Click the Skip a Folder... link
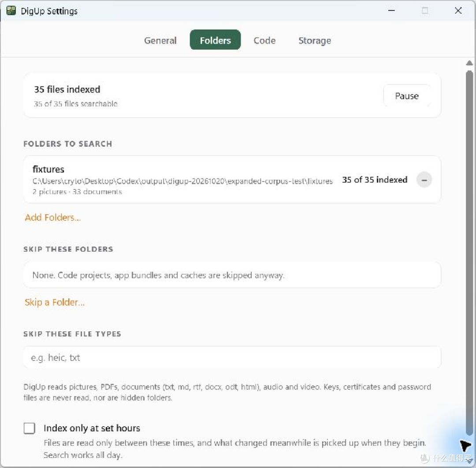This screenshot has height=468, width=476. [x=55, y=302]
